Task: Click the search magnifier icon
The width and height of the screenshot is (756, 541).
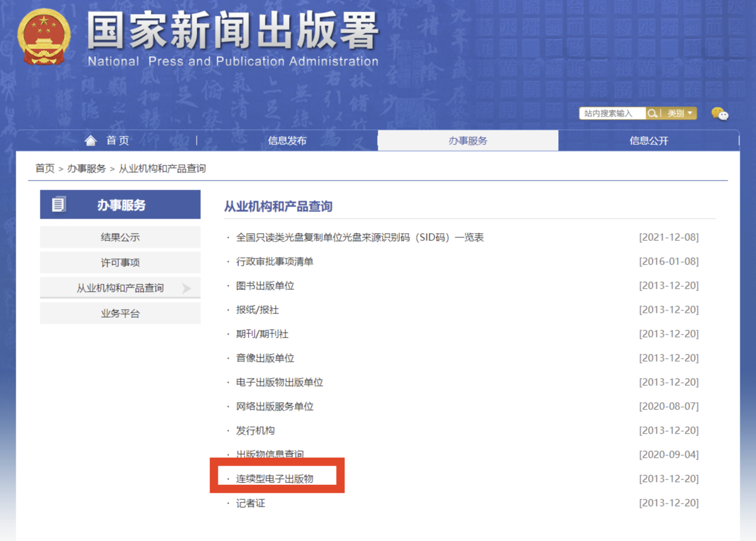Action: tap(652, 114)
